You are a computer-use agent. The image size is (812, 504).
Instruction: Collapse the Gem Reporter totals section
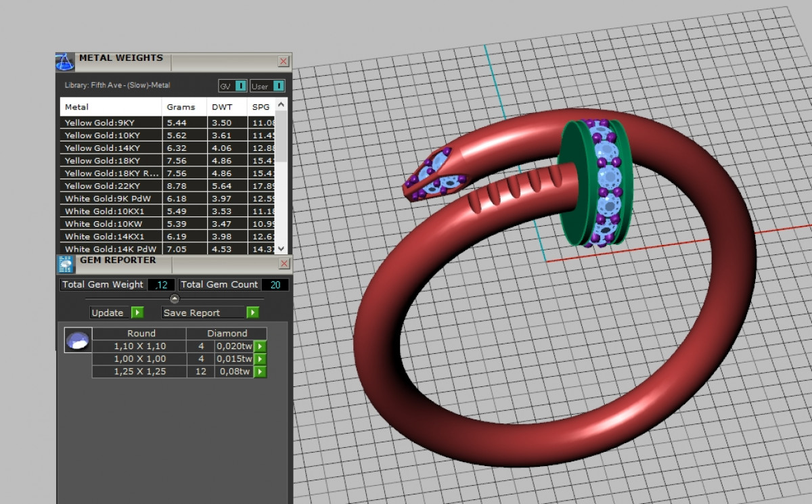[x=175, y=298]
